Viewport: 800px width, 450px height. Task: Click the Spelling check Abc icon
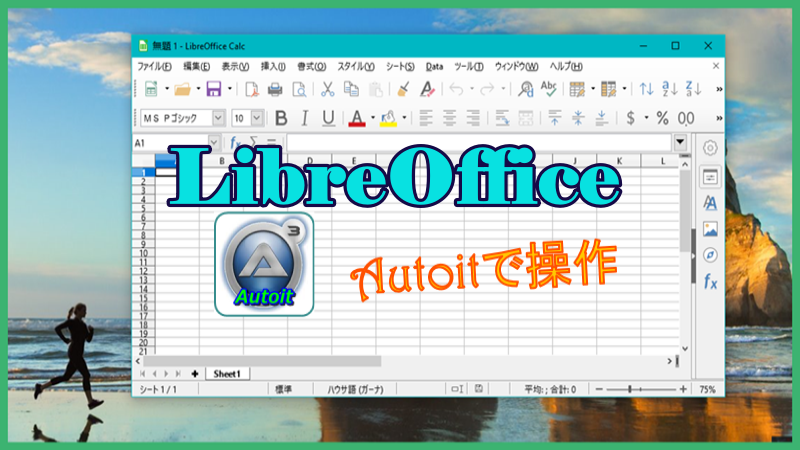[x=549, y=89]
